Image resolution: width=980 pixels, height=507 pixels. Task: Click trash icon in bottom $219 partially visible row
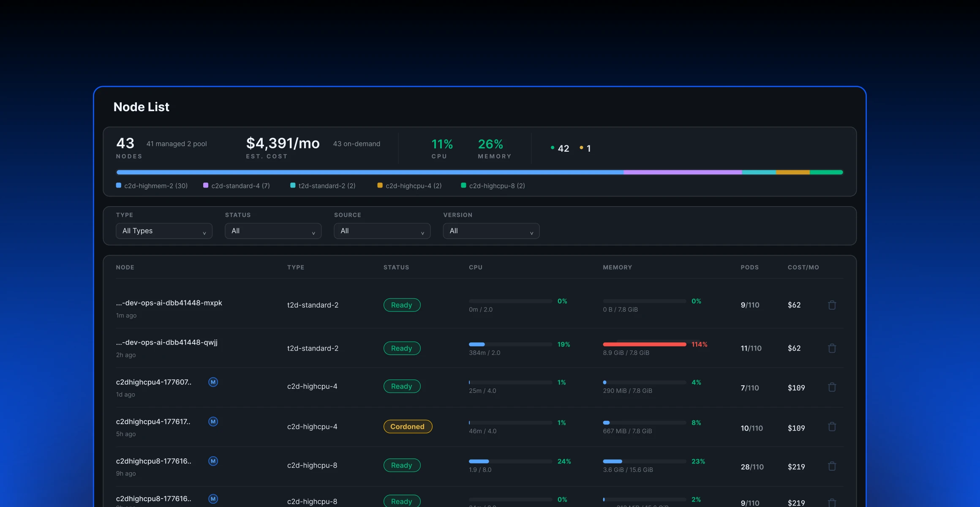832,502
